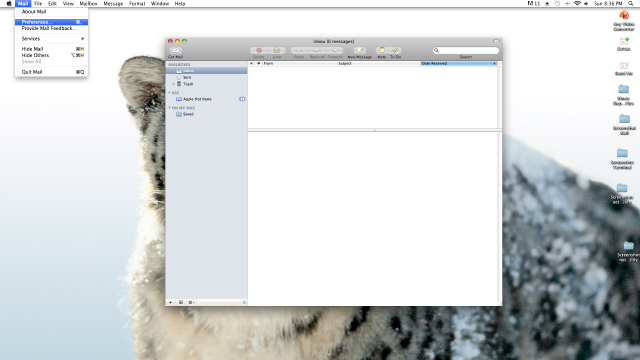This screenshot has width=640, height=360.
Task: Click the Get Mail toolbar icon
Action: [x=176, y=50]
